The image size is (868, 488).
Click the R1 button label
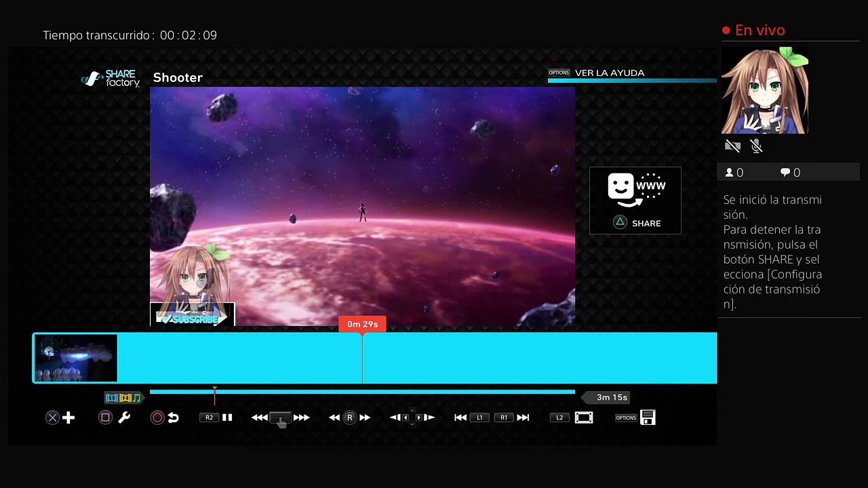click(x=504, y=418)
